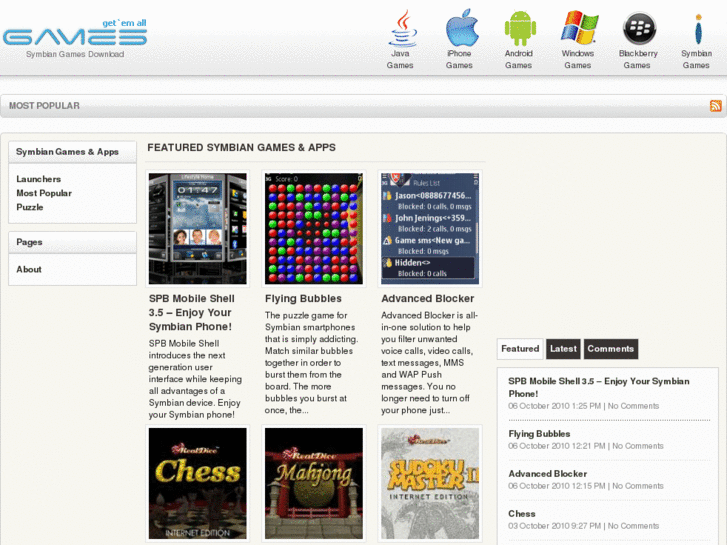This screenshot has height=545, width=727.
Task: Switch to the Featured tab
Action: coord(520,349)
